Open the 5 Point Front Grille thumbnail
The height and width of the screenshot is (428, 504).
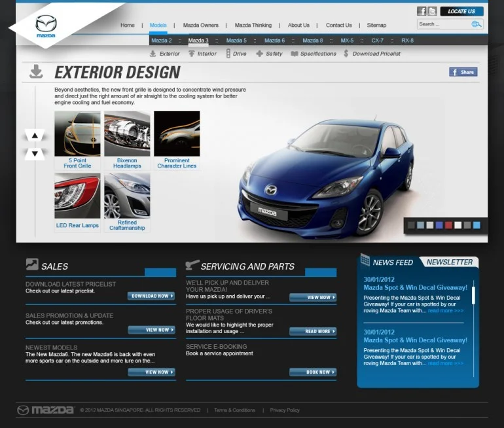(77, 140)
